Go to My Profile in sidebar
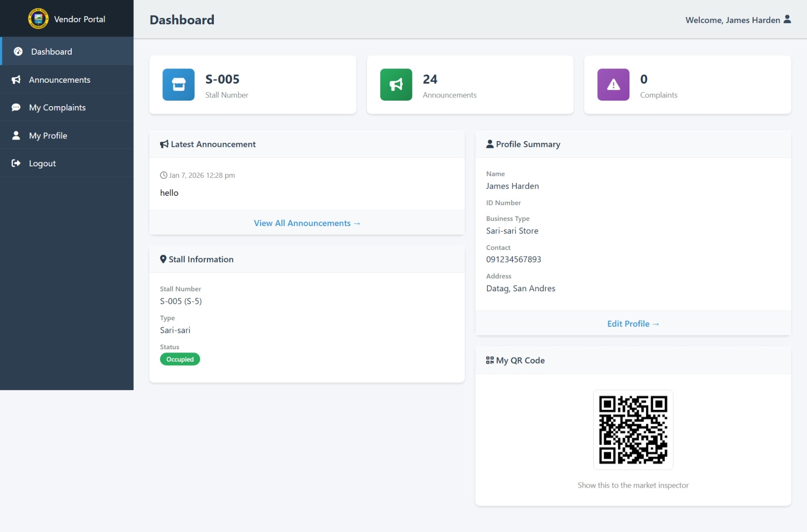This screenshot has width=807, height=532. tap(48, 136)
